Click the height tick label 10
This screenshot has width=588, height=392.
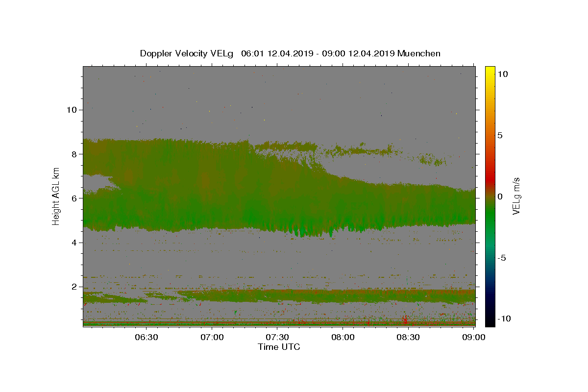coord(71,110)
